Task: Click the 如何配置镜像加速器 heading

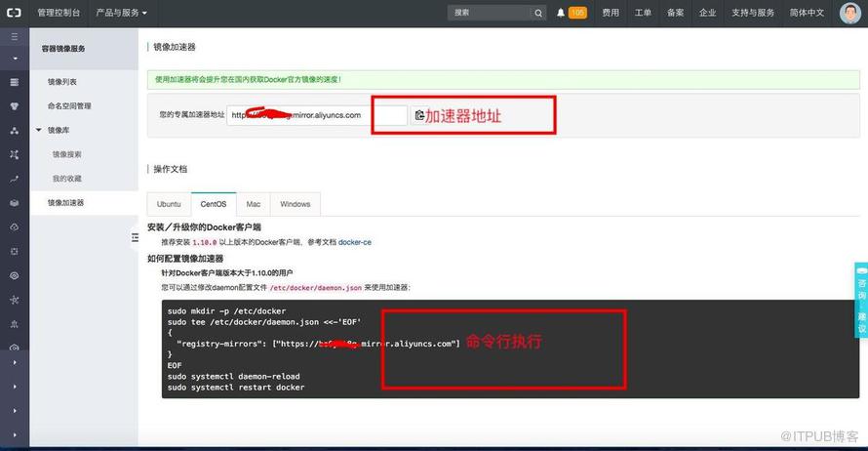Action: point(185,259)
